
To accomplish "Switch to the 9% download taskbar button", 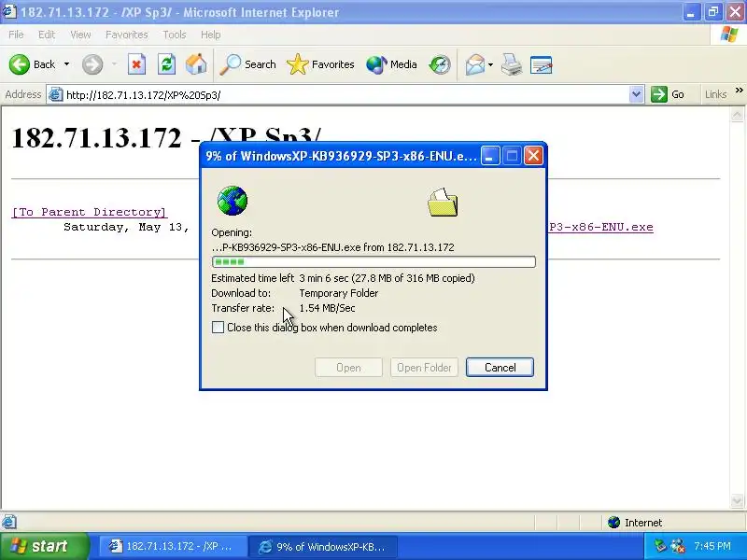I will tap(325, 546).
